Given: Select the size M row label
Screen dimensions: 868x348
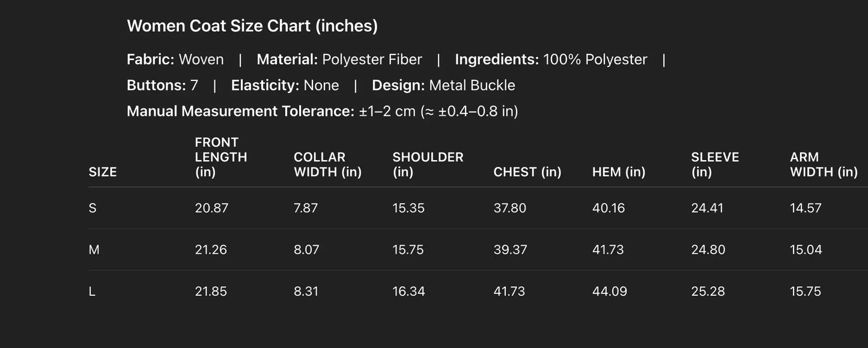Looking at the screenshot, I should (x=94, y=250).
